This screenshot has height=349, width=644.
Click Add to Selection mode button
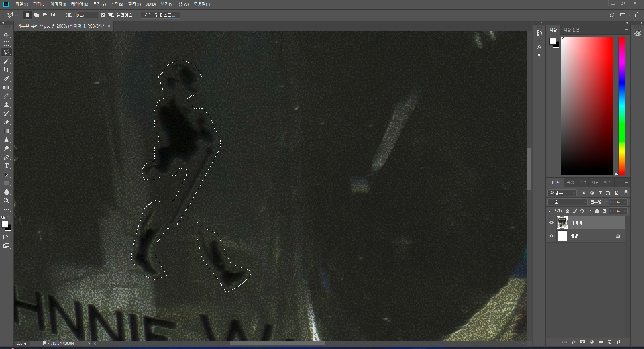(36, 15)
